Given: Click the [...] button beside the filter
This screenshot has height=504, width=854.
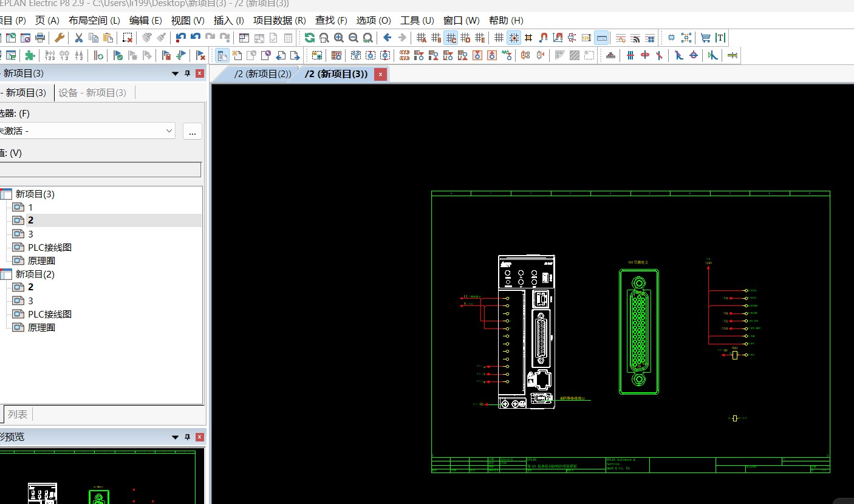Looking at the screenshot, I should pyautogui.click(x=192, y=131).
